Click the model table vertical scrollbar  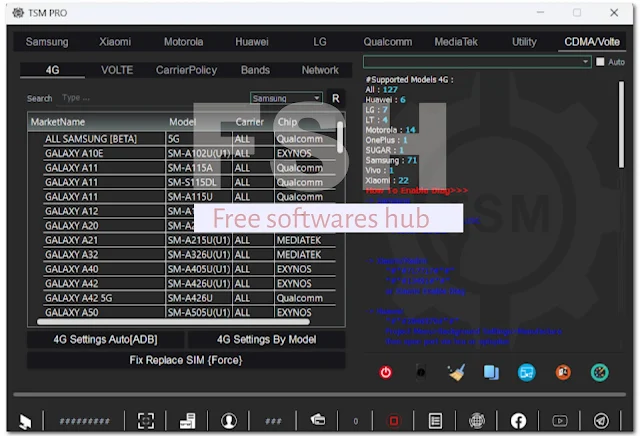340,137
